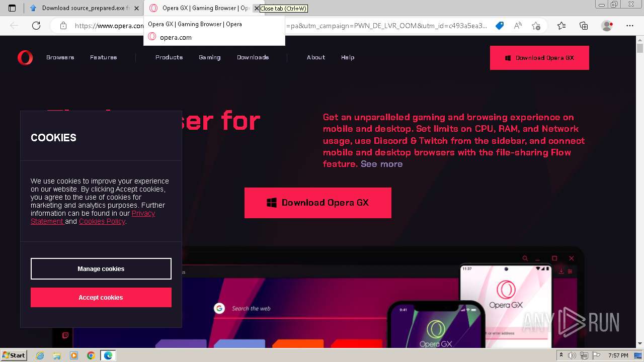Image resolution: width=644 pixels, height=362 pixels.
Task: Activate the Read aloud icon
Action: pos(518,26)
